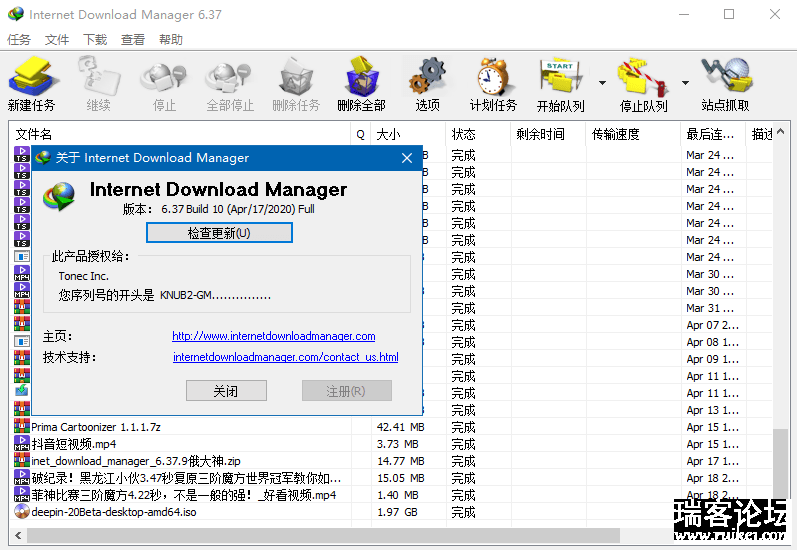Select the 菲神比赛三阶魔方4.22秒 mp4 row
The image size is (797, 550).
[391, 495]
